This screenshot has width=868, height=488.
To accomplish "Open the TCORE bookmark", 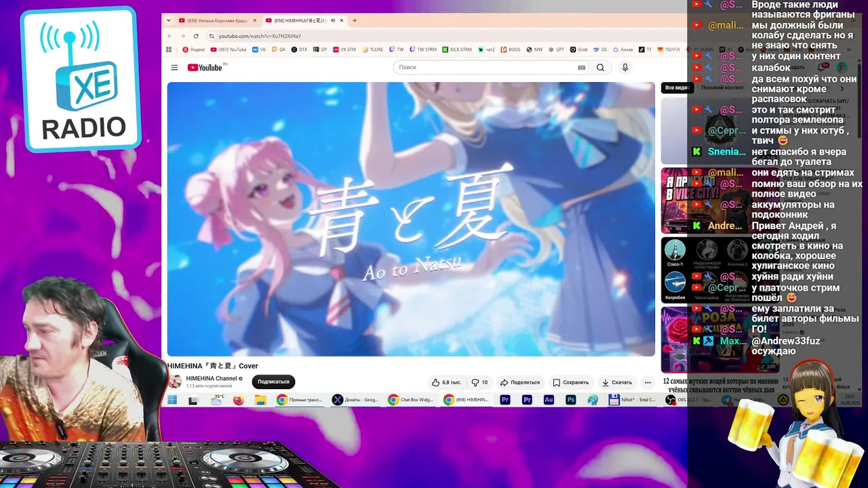I will click(373, 49).
